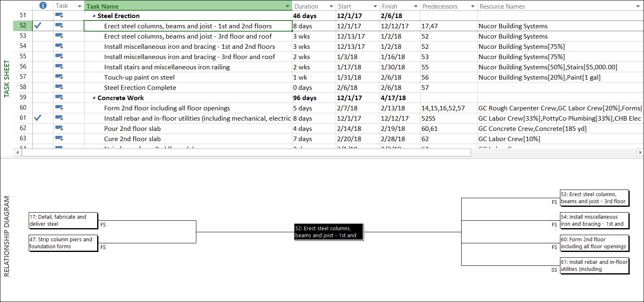This screenshot has height=302, width=644.
Task: Select the Duration column header
Action: (x=314, y=6)
